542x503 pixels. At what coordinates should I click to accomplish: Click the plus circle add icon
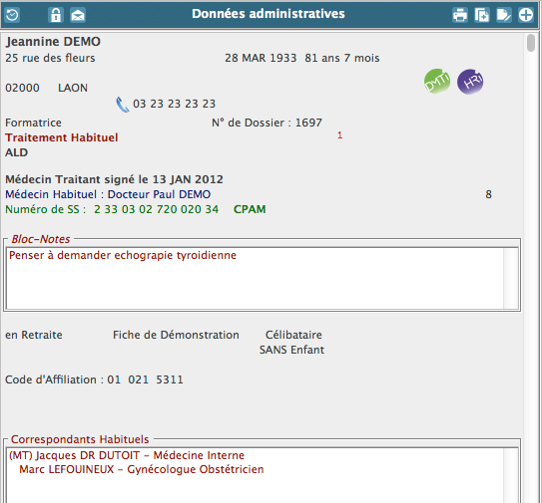tap(526, 15)
